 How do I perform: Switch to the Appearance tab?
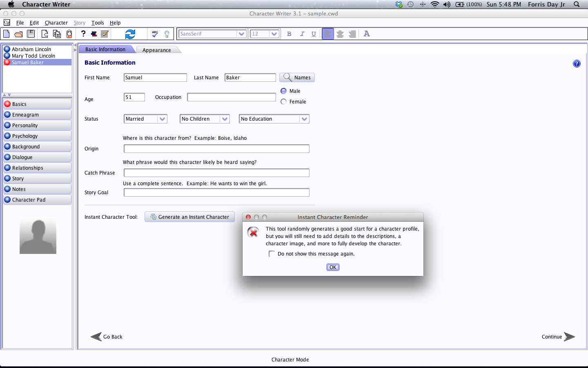157,50
